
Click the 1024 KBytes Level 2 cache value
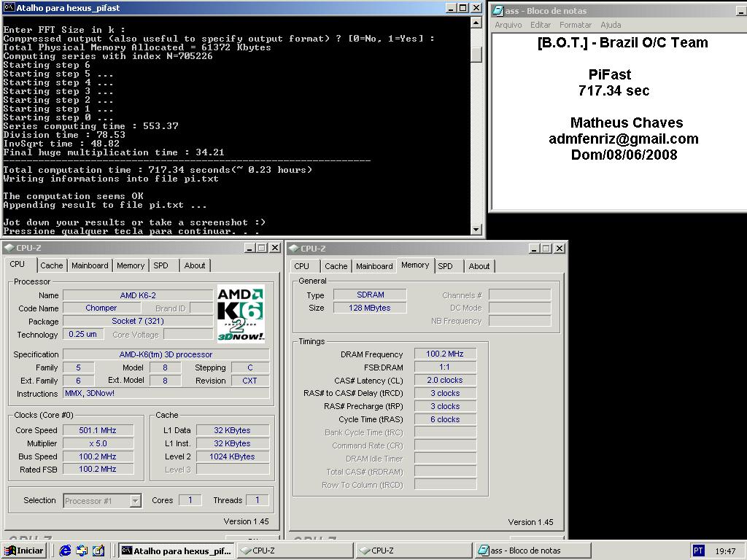[233, 456]
